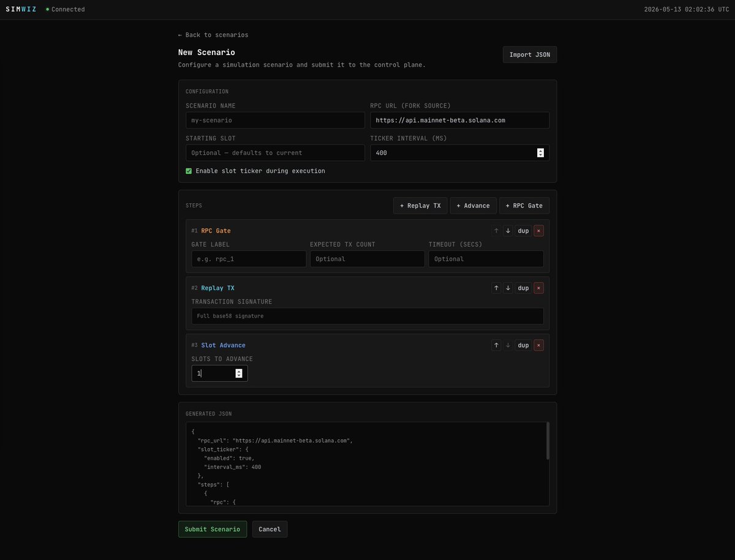The image size is (735, 560).
Task: Click the SIMWIZ logo
Action: [x=21, y=9]
